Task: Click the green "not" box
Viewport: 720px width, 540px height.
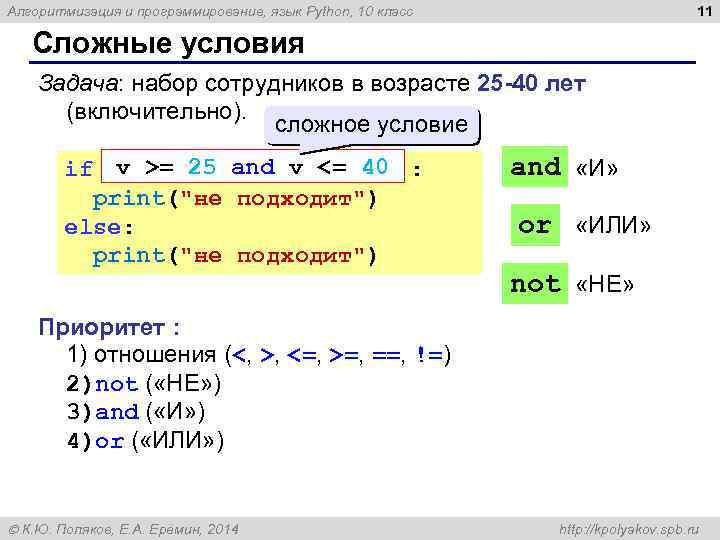Action: tap(535, 283)
